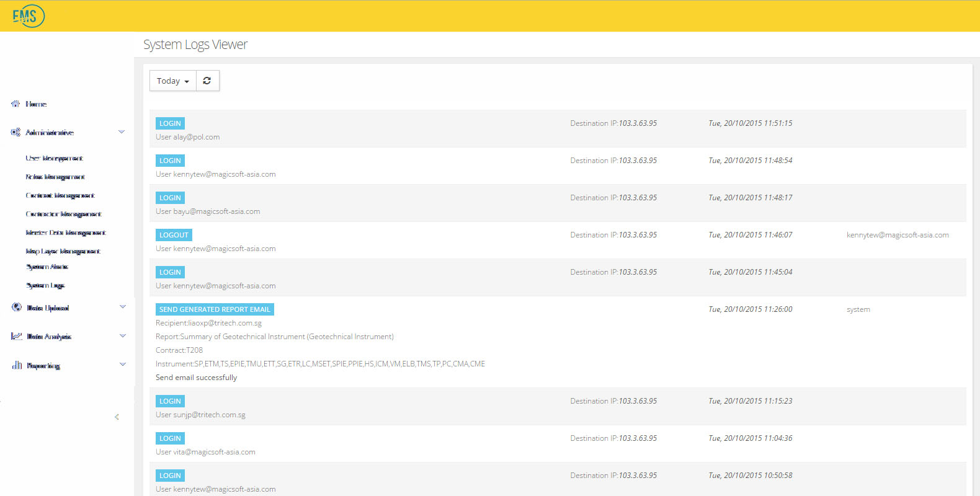The width and height of the screenshot is (980, 496).
Task: Open the Today date filter dropdown
Action: (173, 81)
